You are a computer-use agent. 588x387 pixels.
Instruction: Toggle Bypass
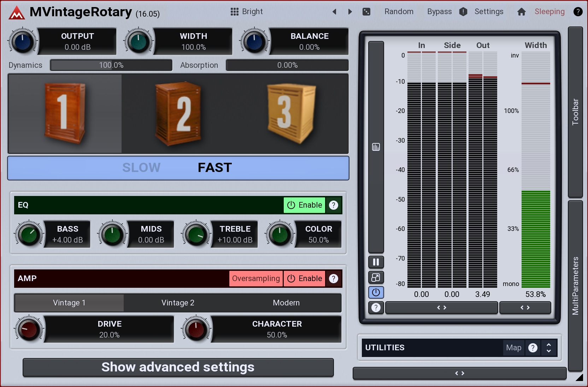pos(439,12)
